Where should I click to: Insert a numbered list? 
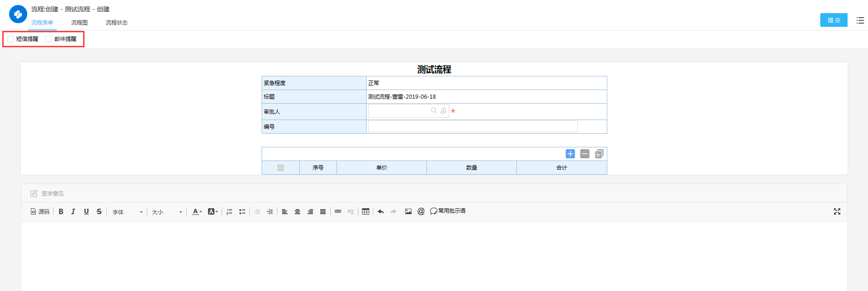pos(229,211)
